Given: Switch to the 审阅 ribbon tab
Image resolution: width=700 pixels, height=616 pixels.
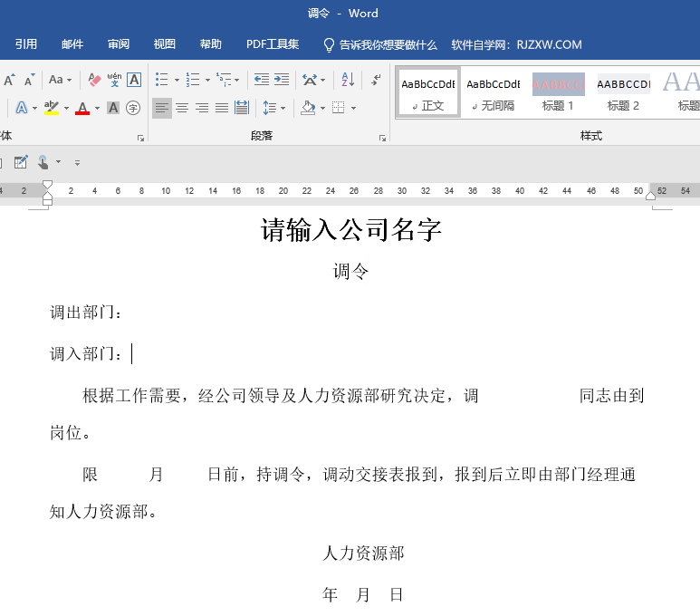Looking at the screenshot, I should tap(119, 44).
